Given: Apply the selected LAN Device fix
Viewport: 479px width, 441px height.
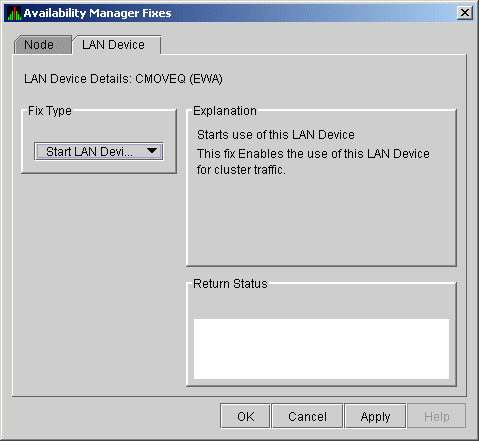Looking at the screenshot, I should (x=375, y=416).
